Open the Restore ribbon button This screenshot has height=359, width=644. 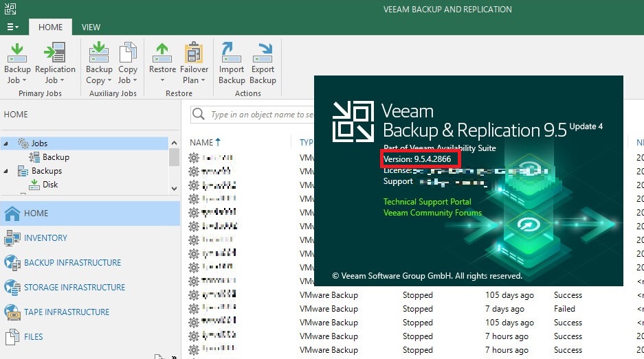(162, 63)
